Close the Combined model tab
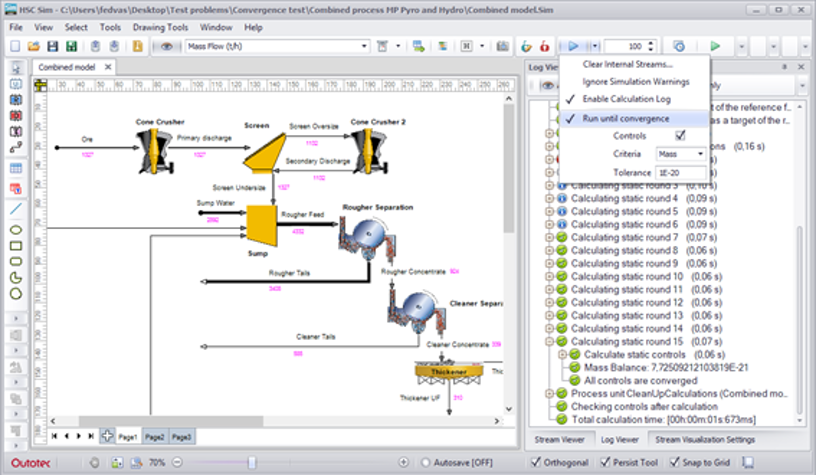 pyautogui.click(x=108, y=67)
